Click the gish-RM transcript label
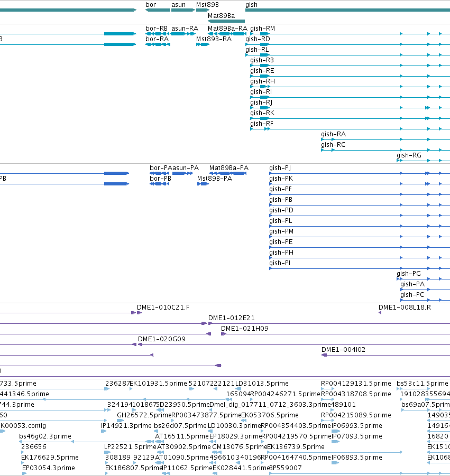Viewport: 450px width, 476px height. tap(262, 28)
